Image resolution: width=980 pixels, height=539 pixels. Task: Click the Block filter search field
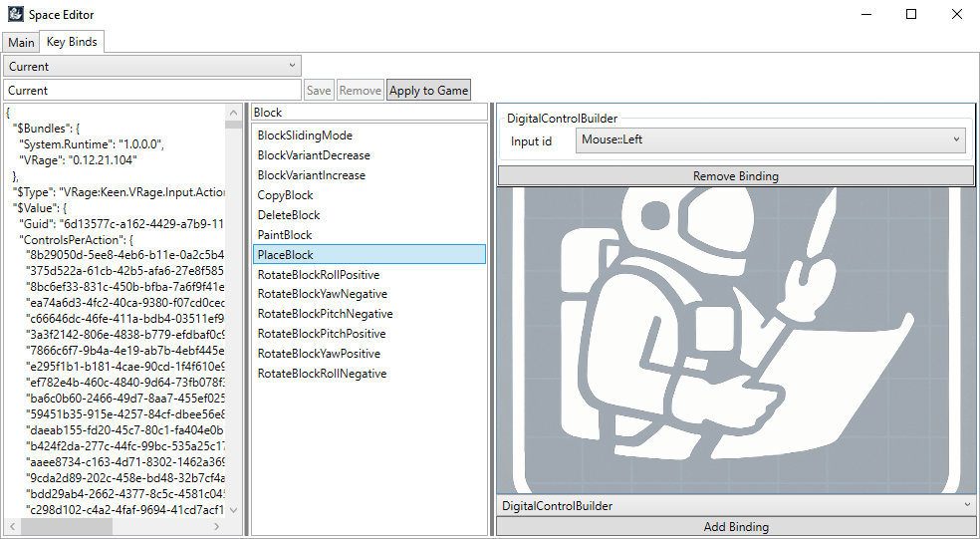click(368, 113)
